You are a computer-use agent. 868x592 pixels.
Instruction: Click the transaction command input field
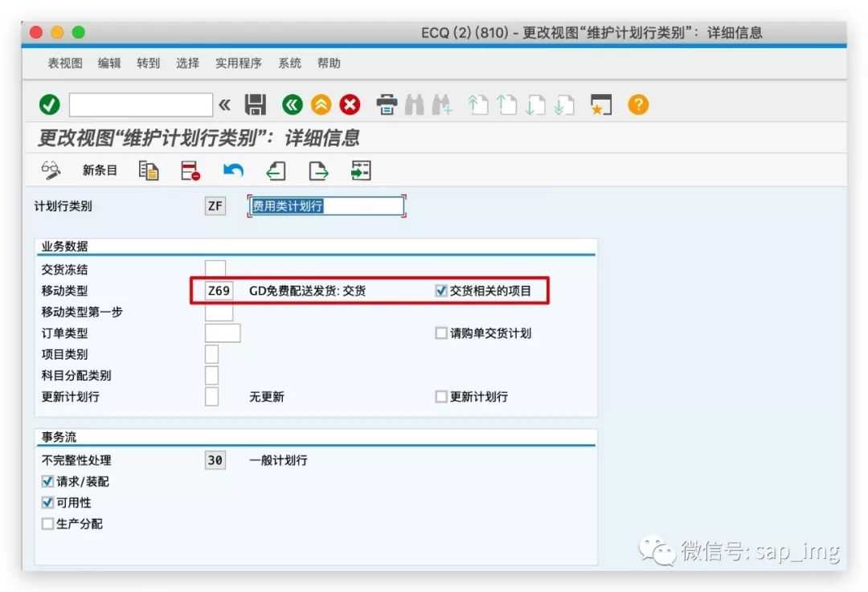(x=141, y=104)
